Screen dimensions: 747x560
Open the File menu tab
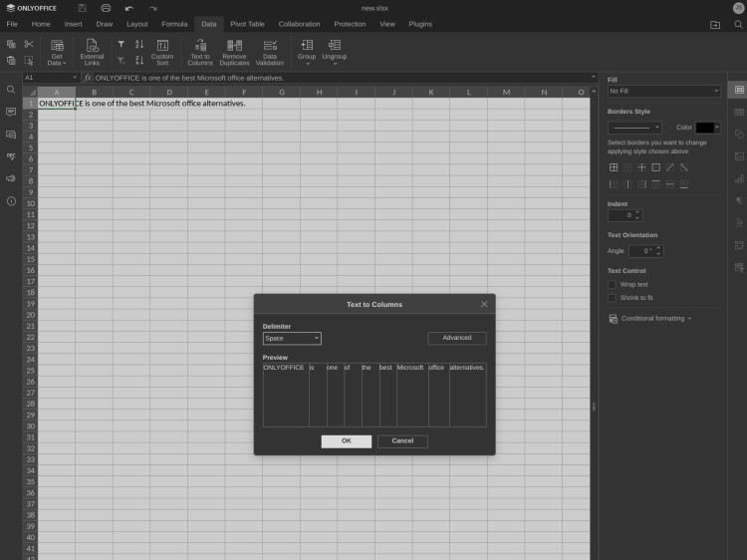click(12, 24)
